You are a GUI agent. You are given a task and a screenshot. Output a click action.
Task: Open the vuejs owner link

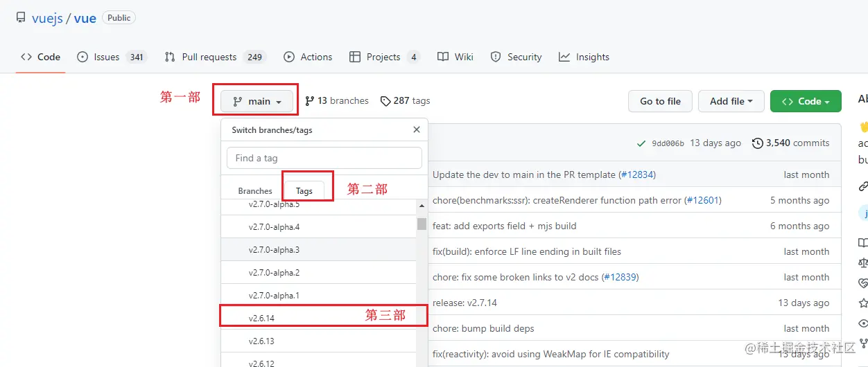tap(47, 18)
